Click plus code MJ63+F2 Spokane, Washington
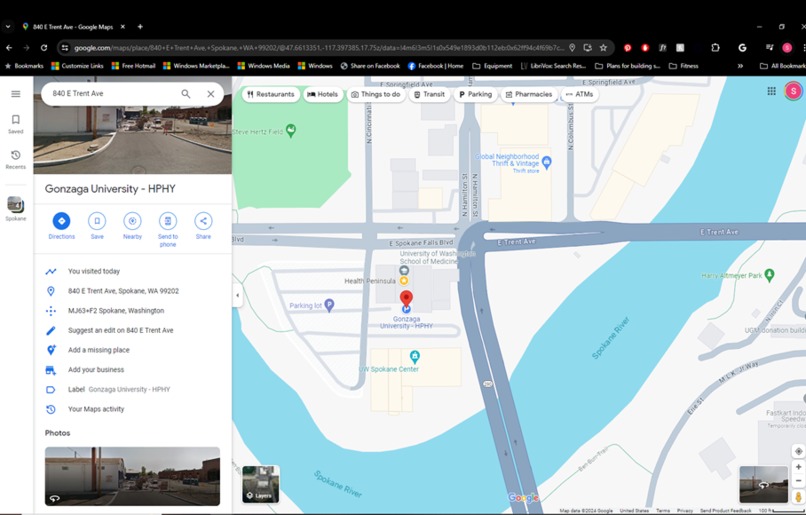 [x=133, y=310]
